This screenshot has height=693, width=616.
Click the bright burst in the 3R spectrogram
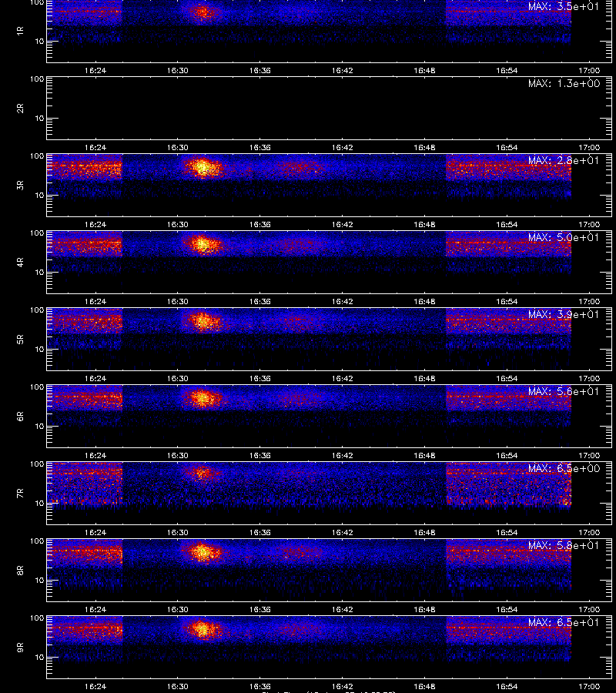pyautogui.click(x=203, y=168)
